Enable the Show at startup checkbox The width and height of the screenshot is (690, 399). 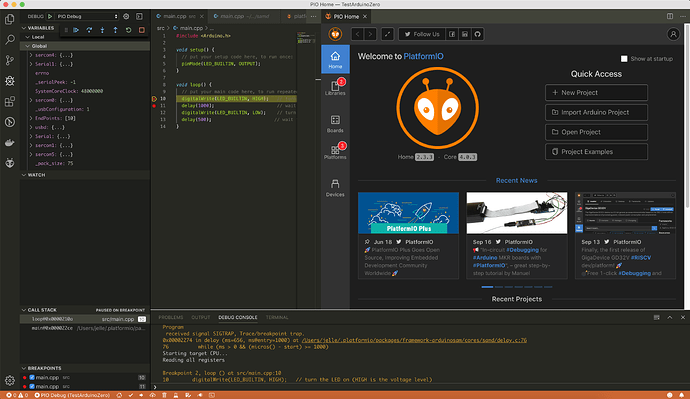624,59
